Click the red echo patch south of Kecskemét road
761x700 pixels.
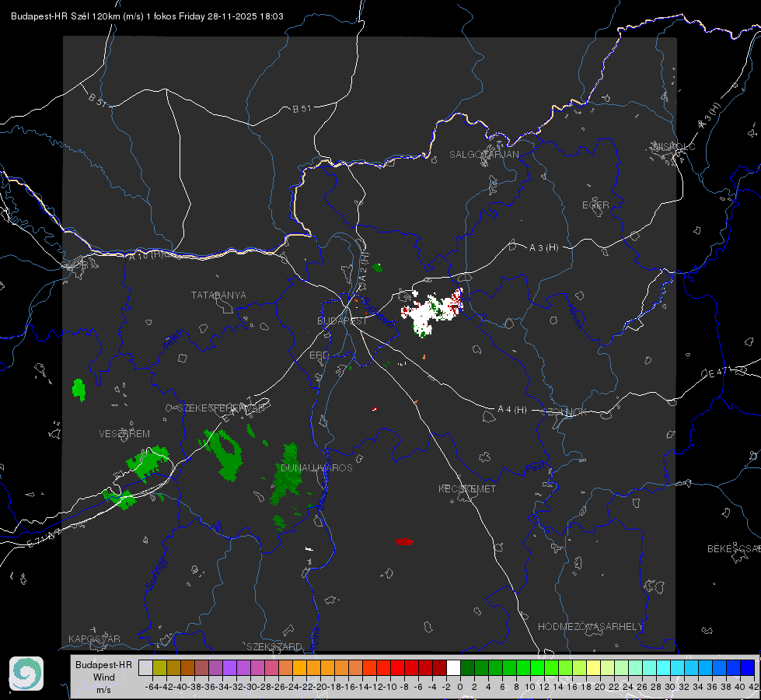[x=403, y=541]
